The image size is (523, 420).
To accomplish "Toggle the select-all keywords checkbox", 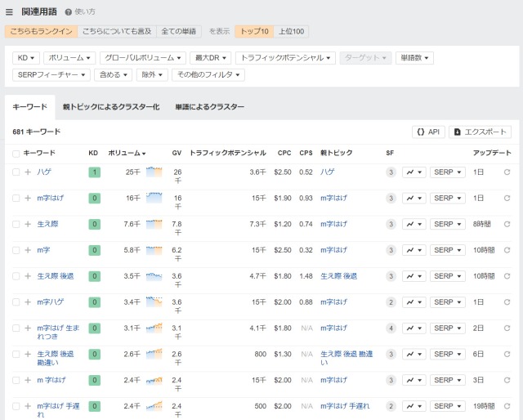I will (16, 154).
